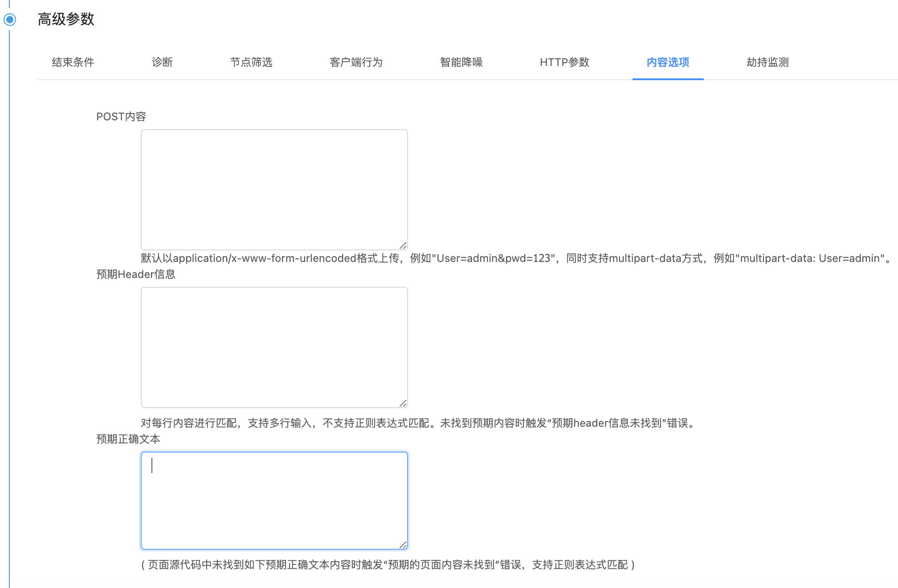Click inside the 预期正确文本 text area
Viewport: 898px width, 588px height.
click(274, 499)
